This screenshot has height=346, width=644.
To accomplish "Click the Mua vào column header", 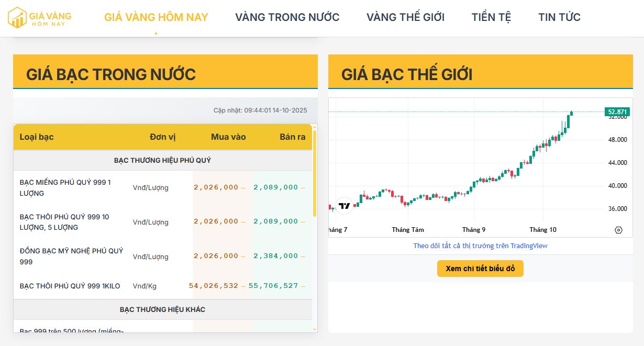I will pyautogui.click(x=228, y=137).
